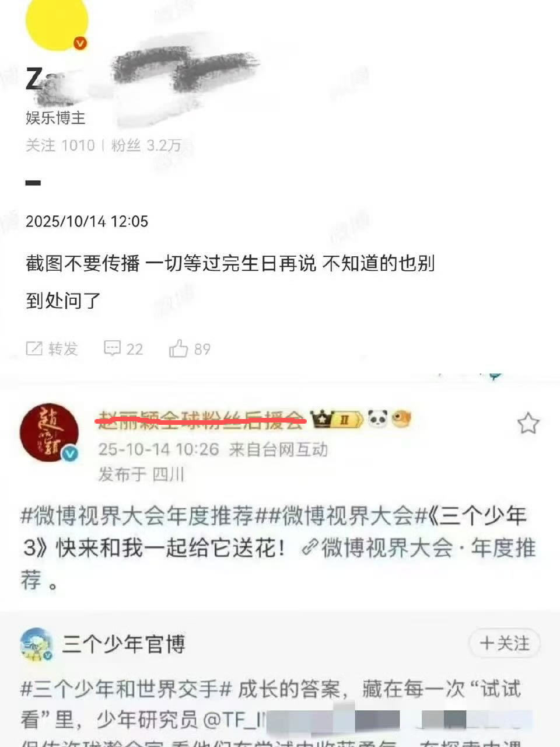Tap the orange fish badge icon
The height and width of the screenshot is (747, 560).
pos(401,418)
